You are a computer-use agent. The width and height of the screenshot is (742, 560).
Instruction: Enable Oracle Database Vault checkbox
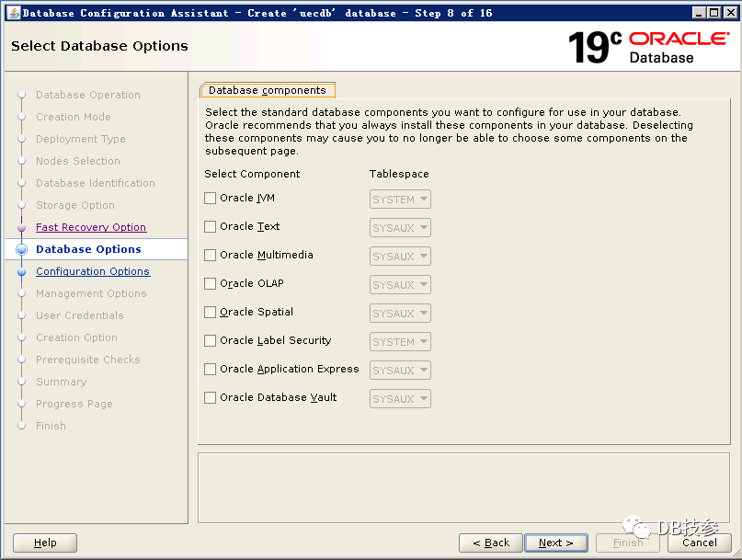[211, 398]
